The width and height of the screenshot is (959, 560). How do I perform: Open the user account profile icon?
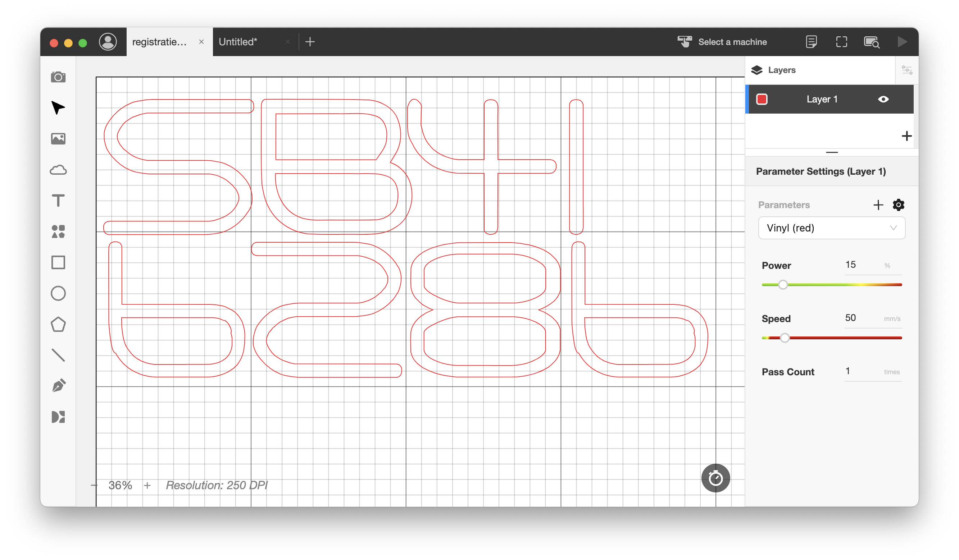coord(108,42)
